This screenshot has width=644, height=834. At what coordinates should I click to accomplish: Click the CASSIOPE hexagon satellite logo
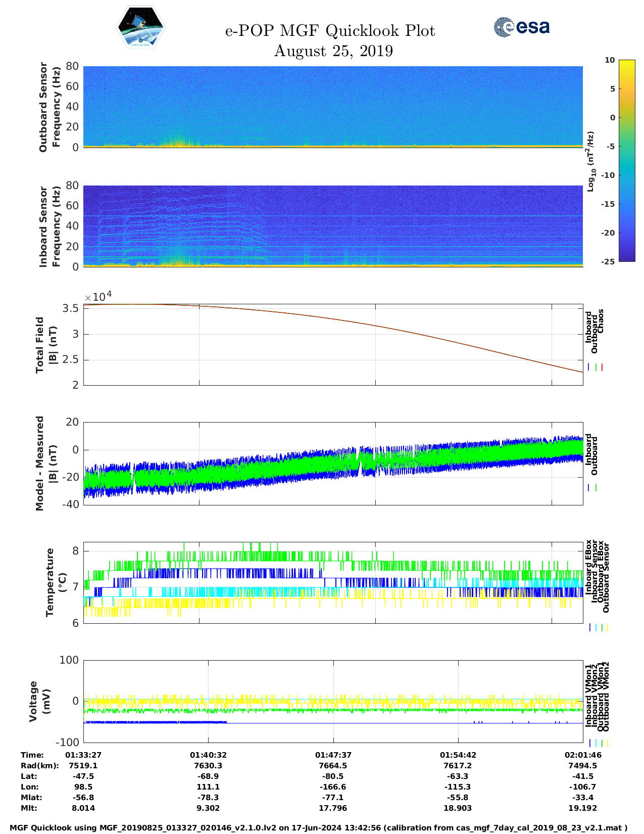(x=141, y=27)
